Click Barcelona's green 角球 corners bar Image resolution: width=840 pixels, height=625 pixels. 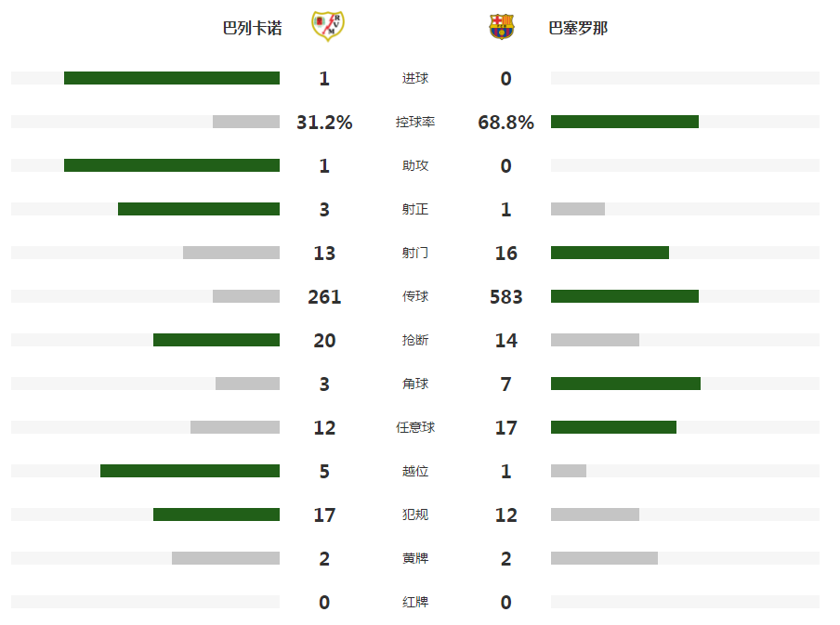(x=625, y=384)
